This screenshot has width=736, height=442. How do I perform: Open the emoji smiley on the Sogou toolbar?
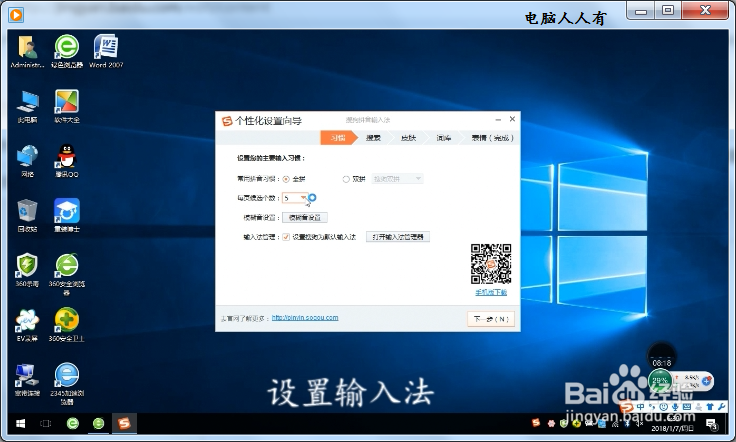click(x=663, y=406)
